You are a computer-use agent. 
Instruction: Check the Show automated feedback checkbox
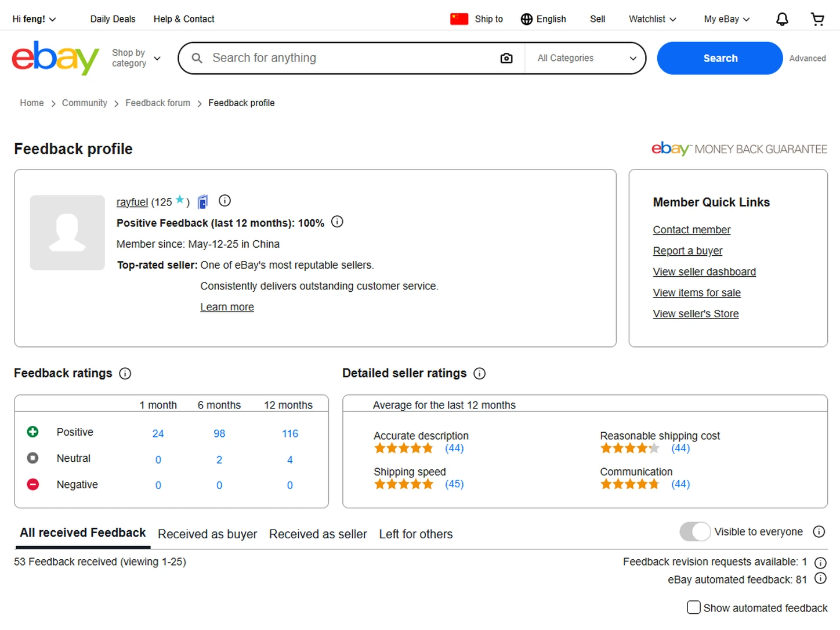[693, 607]
